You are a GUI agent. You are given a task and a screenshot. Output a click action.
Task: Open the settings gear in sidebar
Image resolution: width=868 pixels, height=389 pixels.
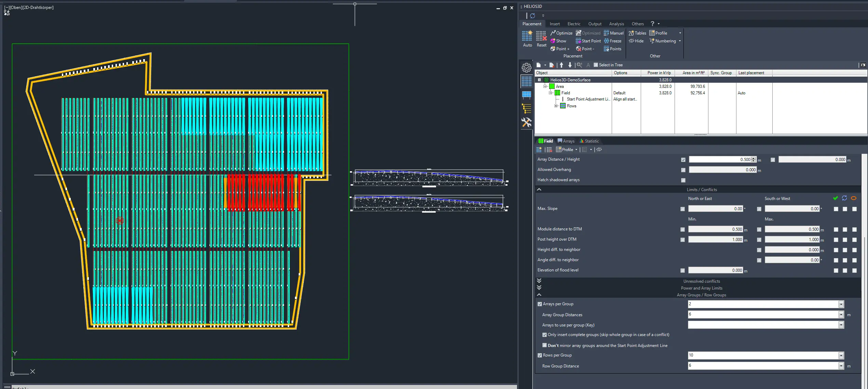point(526,68)
